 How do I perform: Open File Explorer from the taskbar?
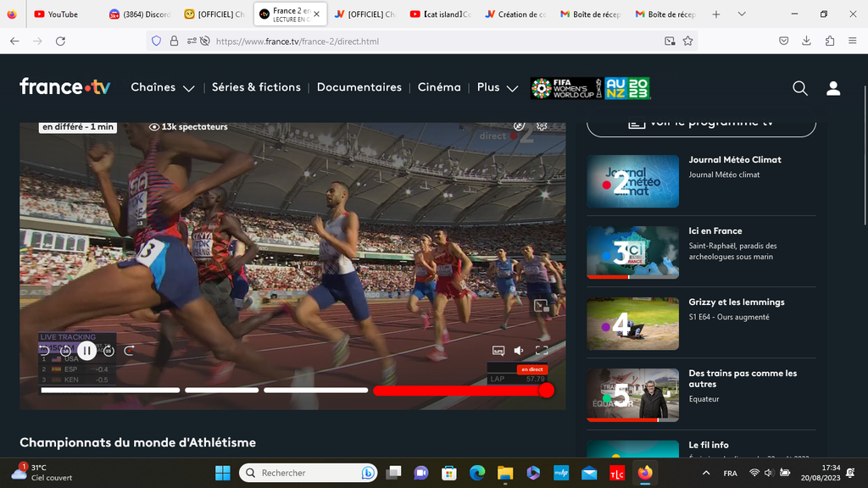(x=505, y=473)
